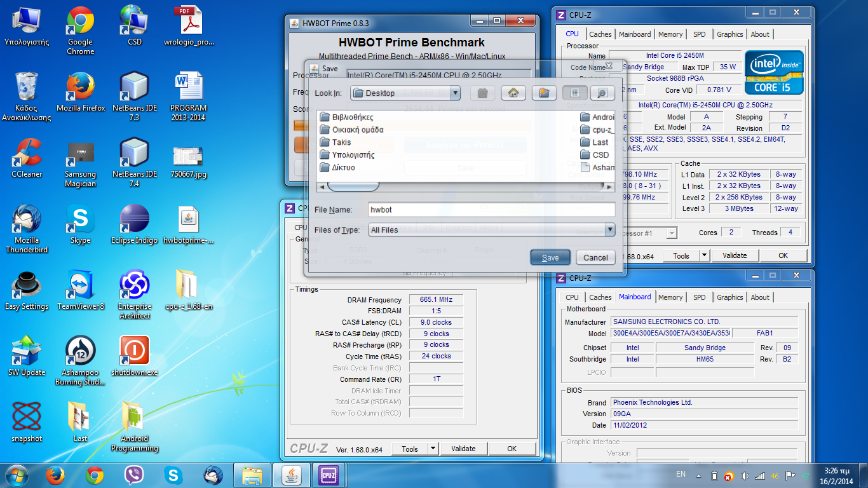
Task: Select PROGRAM 2013-2014 Word document icon
Action: coord(189,97)
